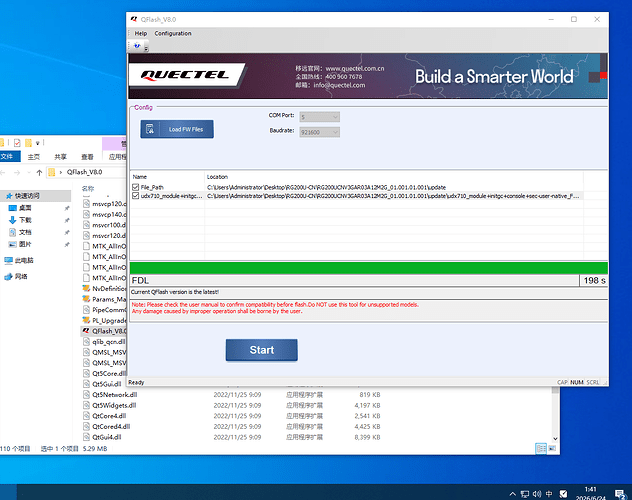632x500 pixels.
Task: Click the new folder icon in Explorer quick toolbar
Action: (28, 143)
